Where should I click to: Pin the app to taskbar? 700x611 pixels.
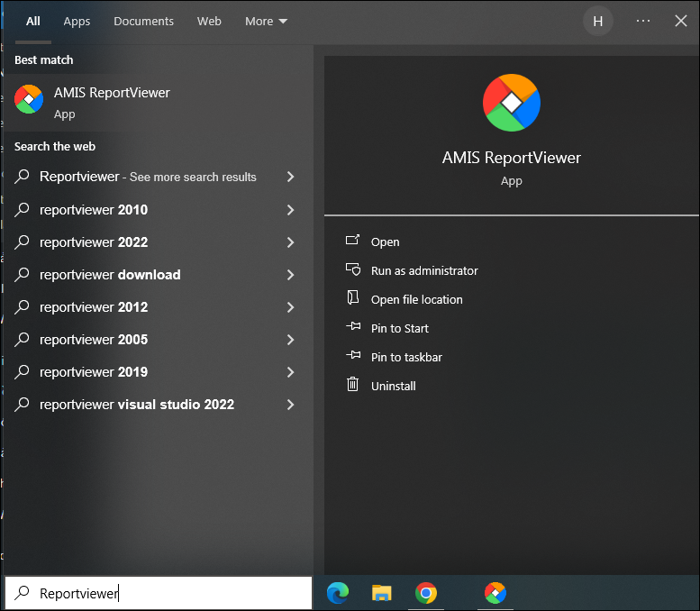tap(406, 357)
